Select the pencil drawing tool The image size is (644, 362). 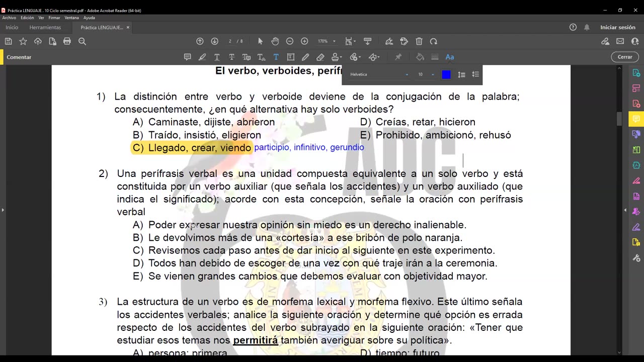coord(305,57)
